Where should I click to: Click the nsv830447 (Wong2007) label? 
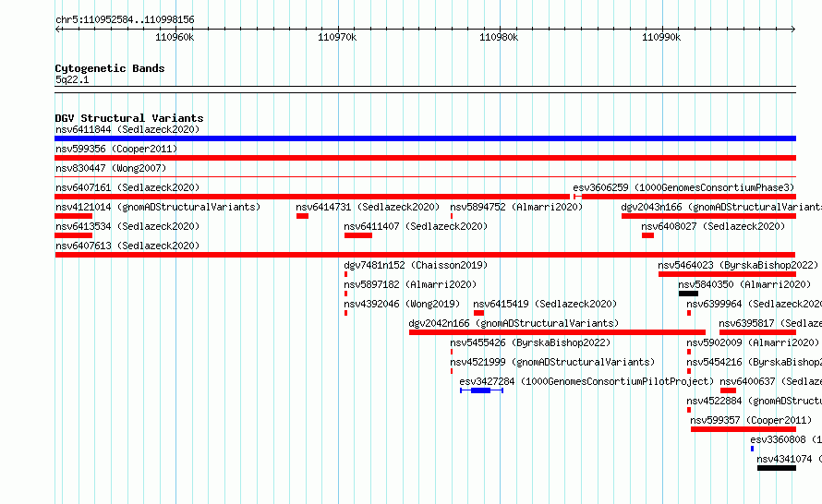point(111,168)
